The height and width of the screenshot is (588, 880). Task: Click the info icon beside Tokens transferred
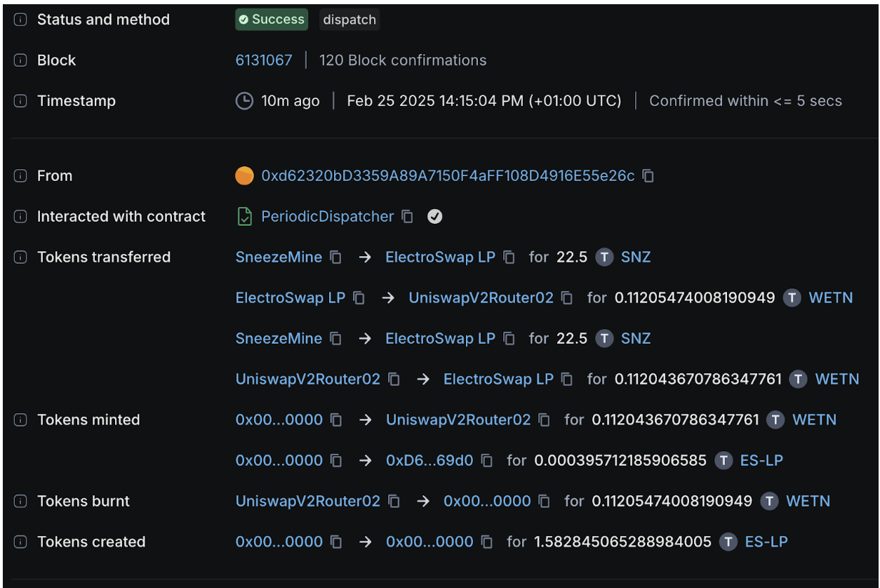pos(20,258)
